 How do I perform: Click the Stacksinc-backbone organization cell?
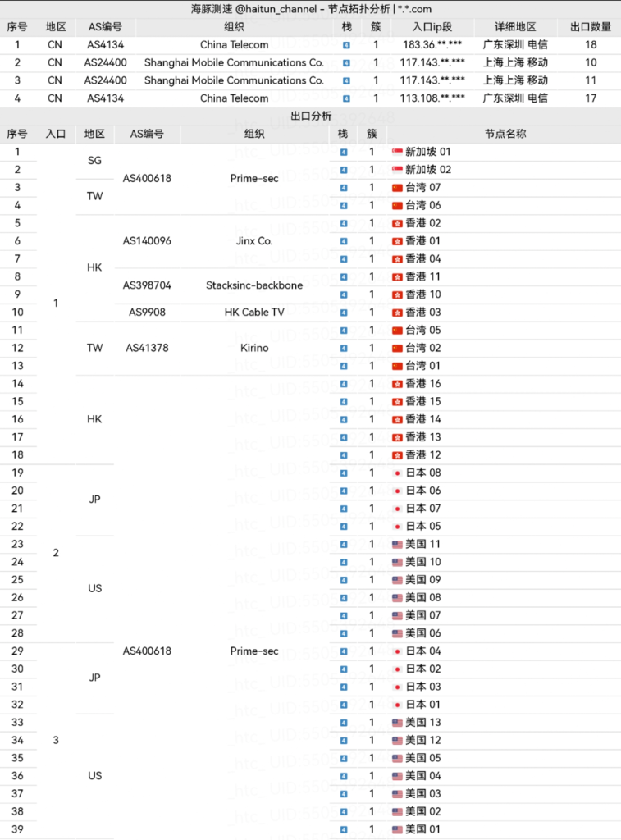(254, 285)
